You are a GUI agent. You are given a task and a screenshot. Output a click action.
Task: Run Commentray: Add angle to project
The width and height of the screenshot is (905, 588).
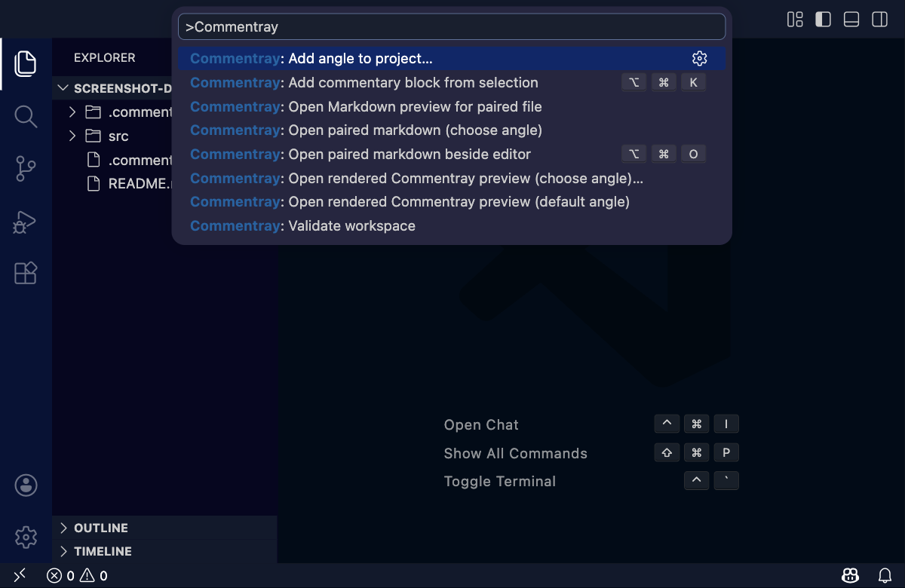click(x=452, y=59)
